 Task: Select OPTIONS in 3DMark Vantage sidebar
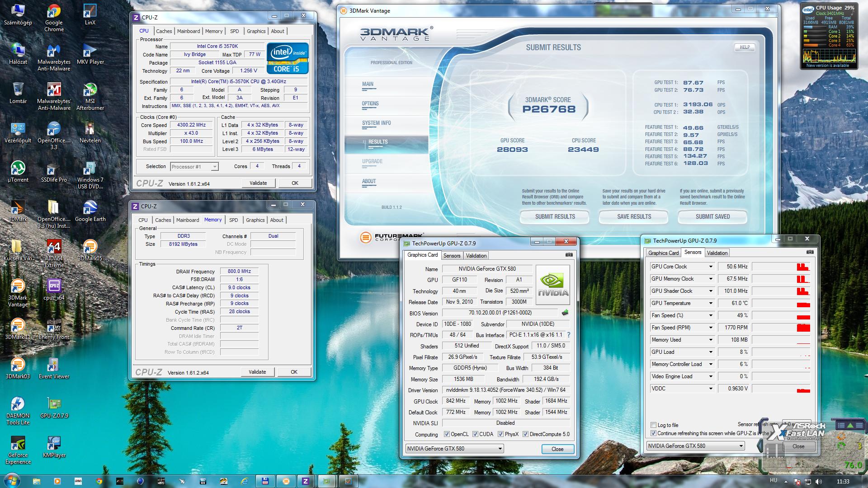click(370, 104)
